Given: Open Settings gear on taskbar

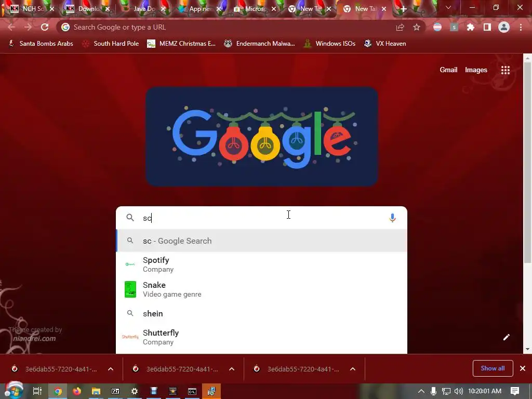Looking at the screenshot, I should [x=135, y=391].
